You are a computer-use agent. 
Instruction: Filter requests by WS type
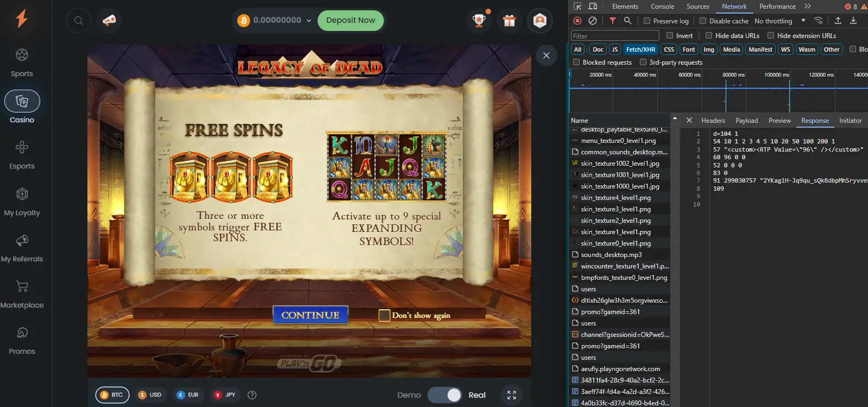(785, 49)
